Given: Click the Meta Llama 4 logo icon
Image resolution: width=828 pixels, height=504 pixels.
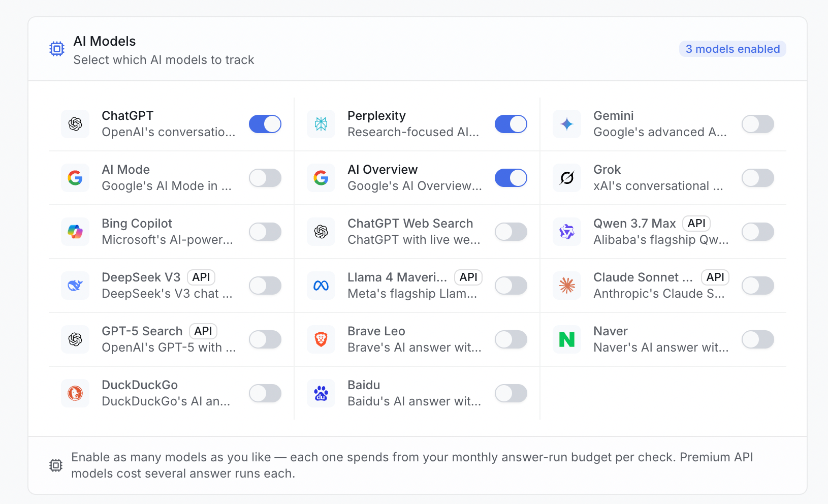Looking at the screenshot, I should click(x=321, y=286).
